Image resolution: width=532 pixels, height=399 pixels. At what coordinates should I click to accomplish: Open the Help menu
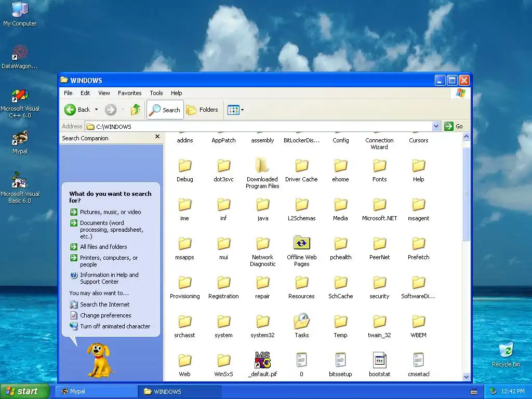pos(176,93)
